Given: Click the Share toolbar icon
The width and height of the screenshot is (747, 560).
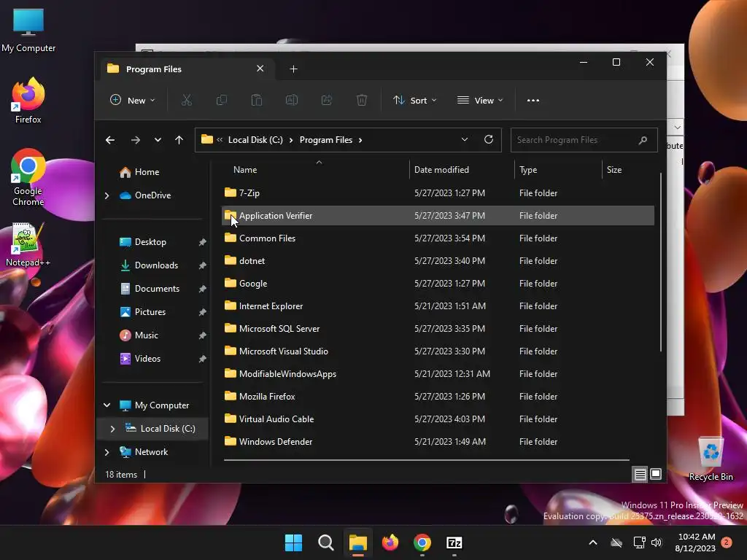Looking at the screenshot, I should [327, 100].
